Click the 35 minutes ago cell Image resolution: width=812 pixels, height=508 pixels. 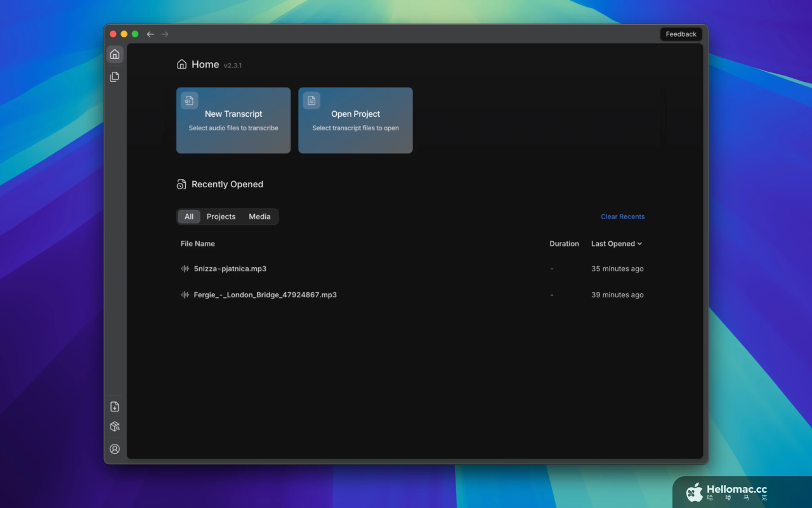point(617,269)
